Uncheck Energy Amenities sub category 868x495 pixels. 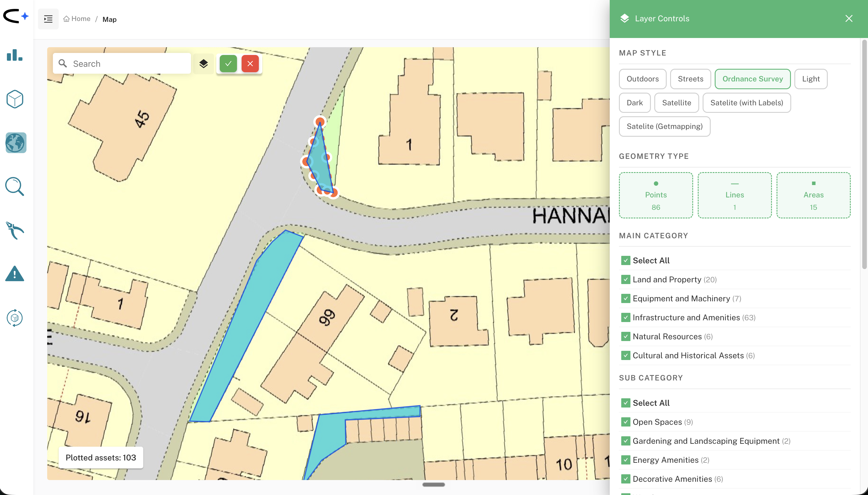pyautogui.click(x=626, y=460)
